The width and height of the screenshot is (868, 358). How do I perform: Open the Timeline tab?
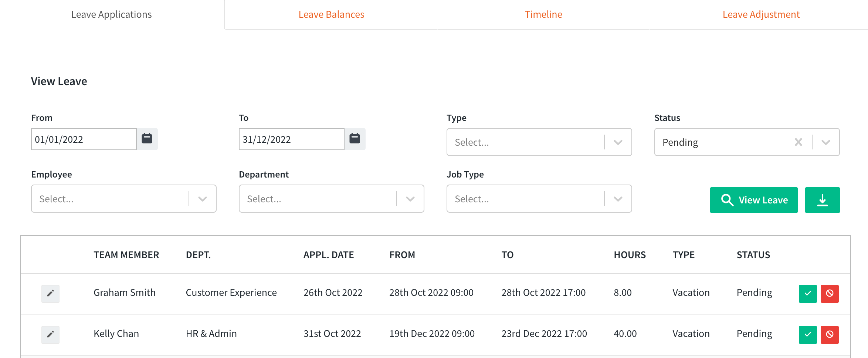[x=543, y=14]
